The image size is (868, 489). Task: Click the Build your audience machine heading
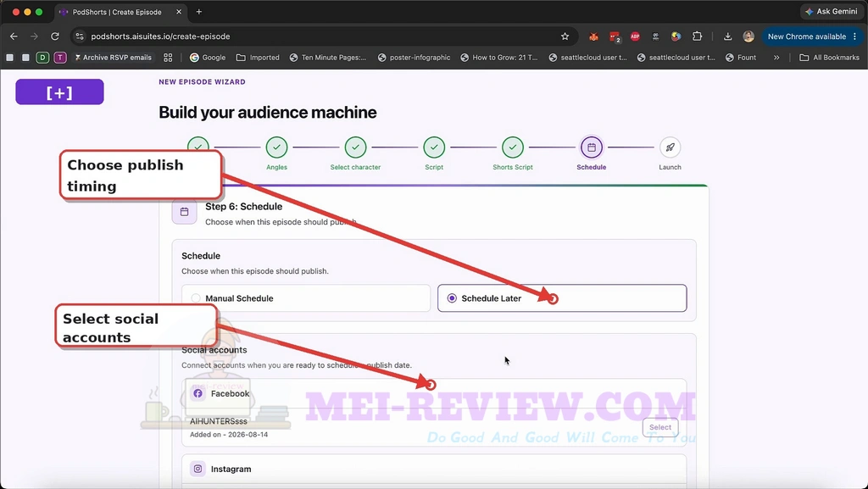(267, 113)
